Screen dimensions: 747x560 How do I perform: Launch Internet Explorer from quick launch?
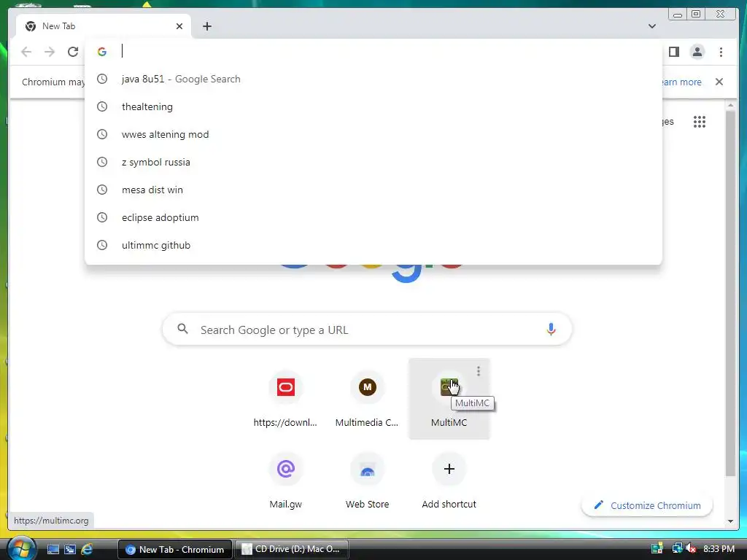point(87,549)
